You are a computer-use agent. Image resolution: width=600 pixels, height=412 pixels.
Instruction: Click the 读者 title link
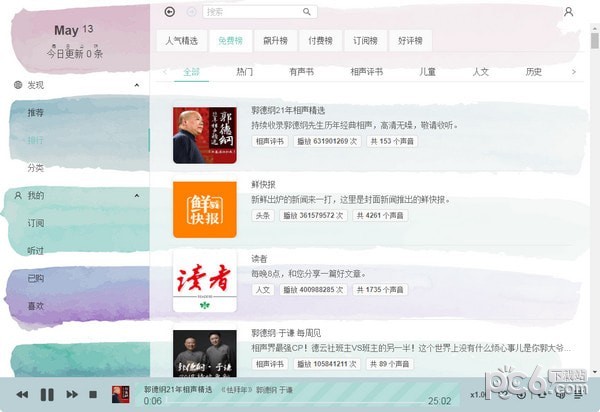pos(259,259)
